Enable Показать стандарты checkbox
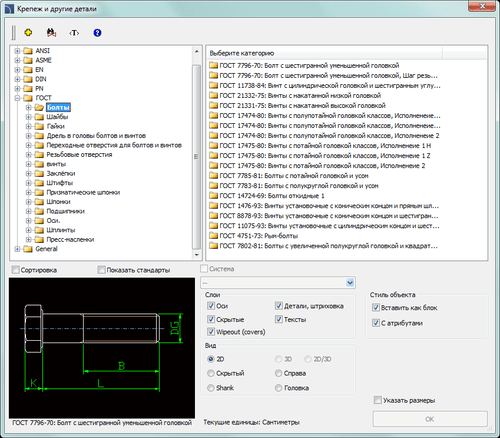Image resolution: width=500 pixels, height=438 pixels. pos(101,270)
